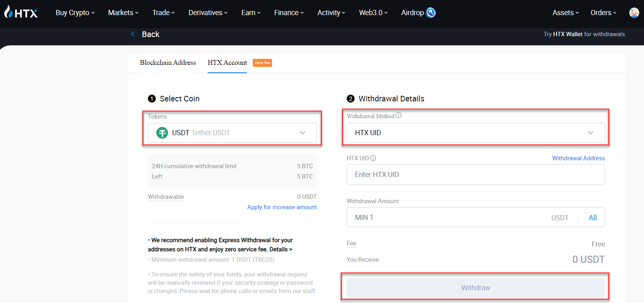Click the 0 USDT You Receive value
This screenshot has width=644, height=303.
[x=588, y=259]
